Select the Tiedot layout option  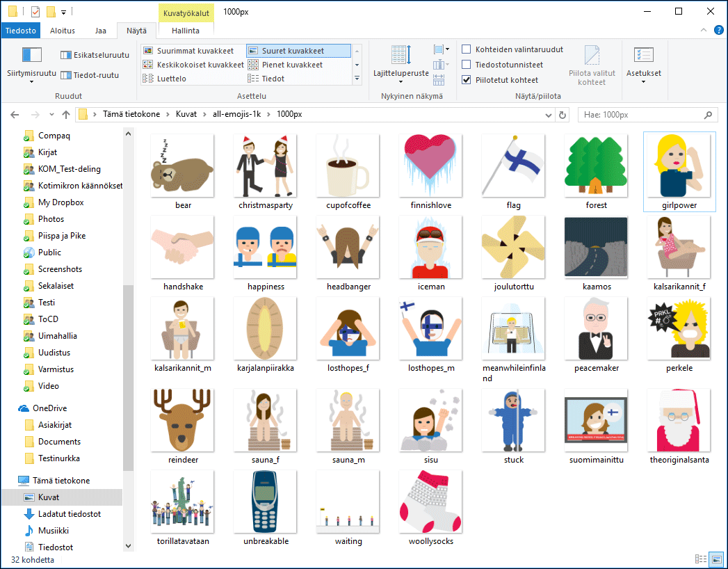[x=273, y=79]
